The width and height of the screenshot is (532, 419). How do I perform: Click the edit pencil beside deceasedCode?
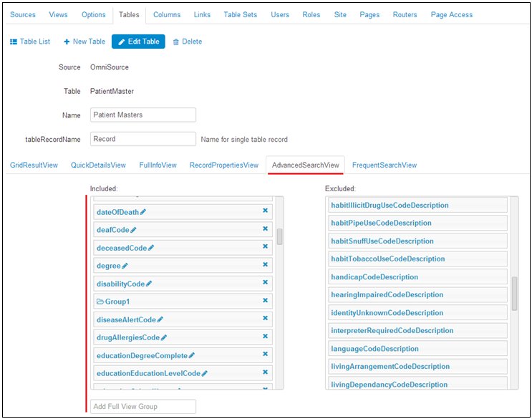151,248
